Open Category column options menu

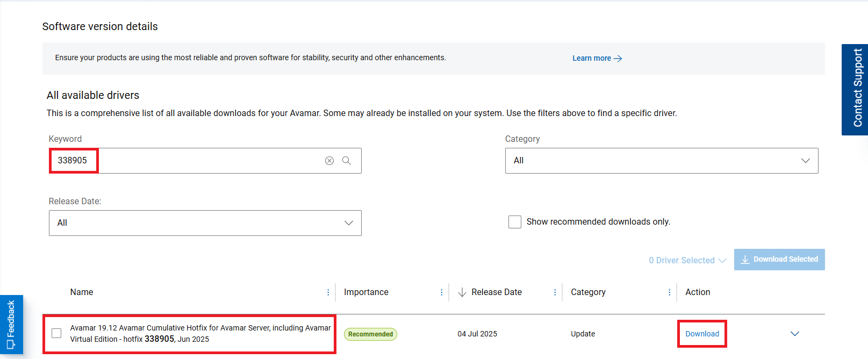669,292
